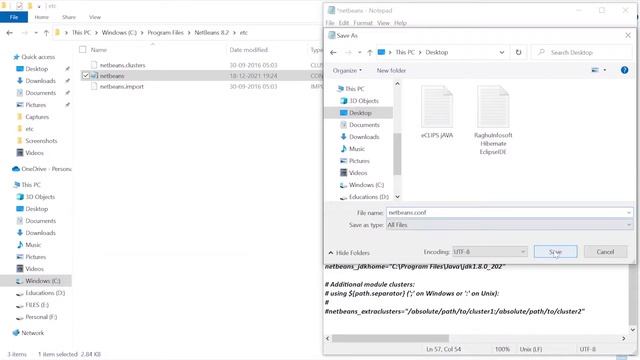Expand address bar history dropdown in Save As
The width and height of the screenshot is (640, 360).
502,52
